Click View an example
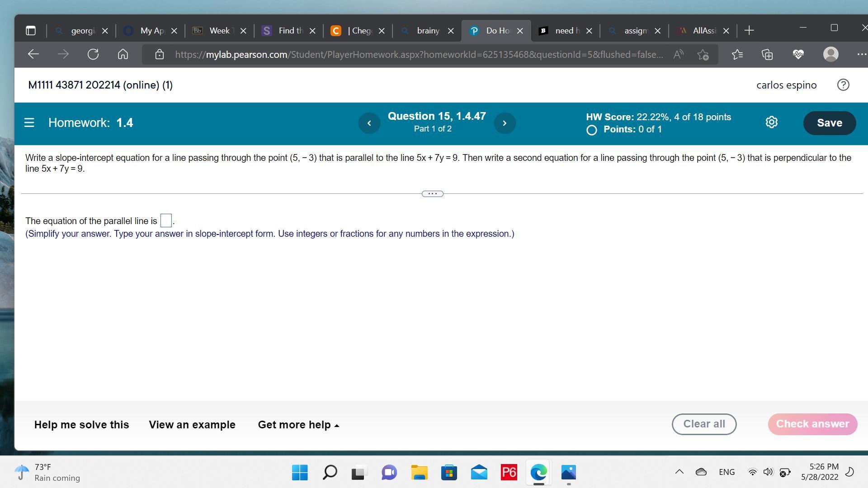Screen dimensions: 868x488 point(192,425)
